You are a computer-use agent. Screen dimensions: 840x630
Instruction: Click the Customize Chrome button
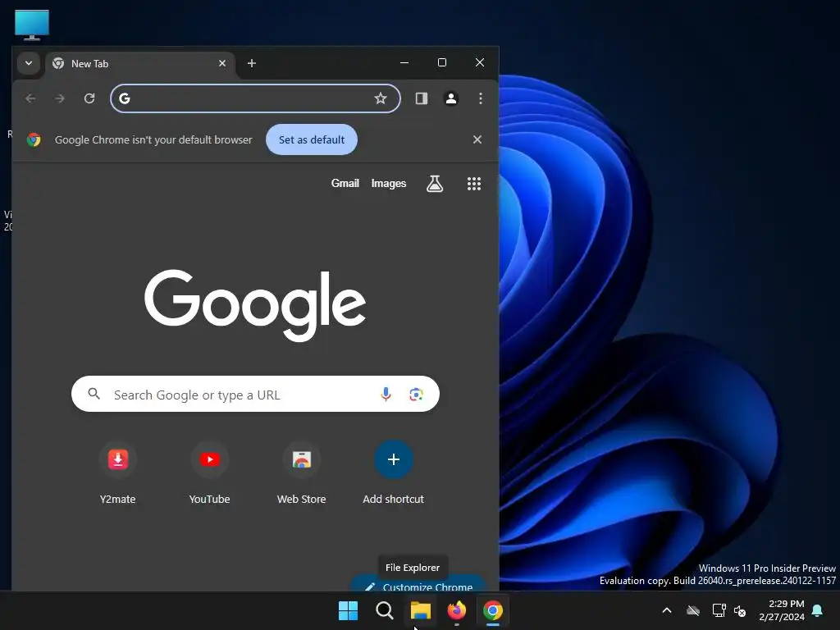[x=418, y=585]
